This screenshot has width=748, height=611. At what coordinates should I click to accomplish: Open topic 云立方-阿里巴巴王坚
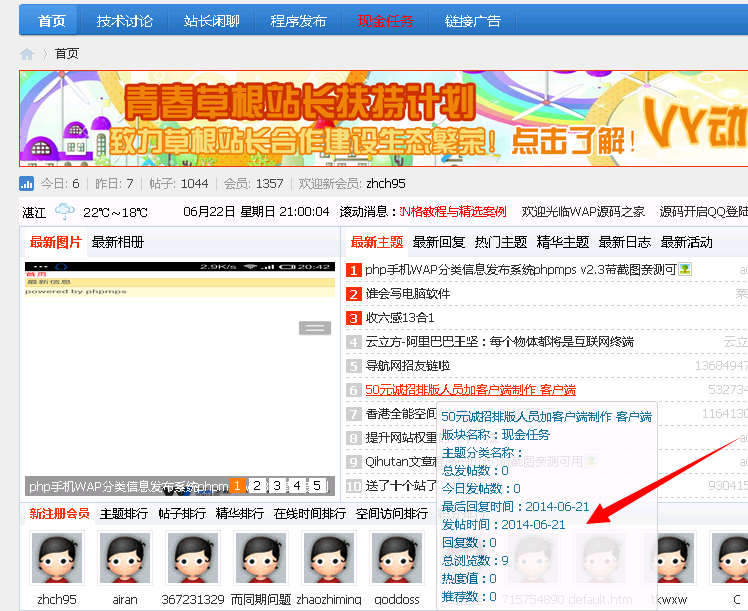pos(499,342)
